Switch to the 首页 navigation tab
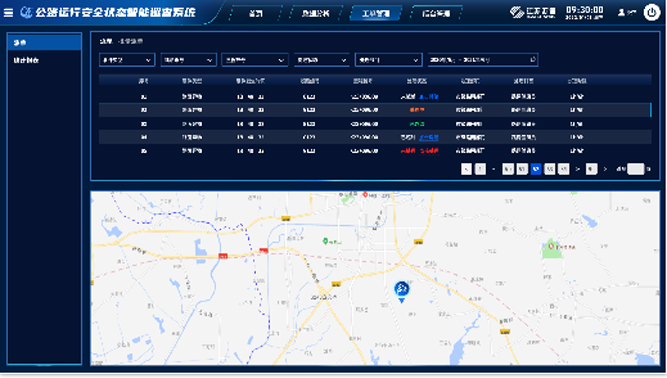Screen dimensions: 667x378 [256, 13]
